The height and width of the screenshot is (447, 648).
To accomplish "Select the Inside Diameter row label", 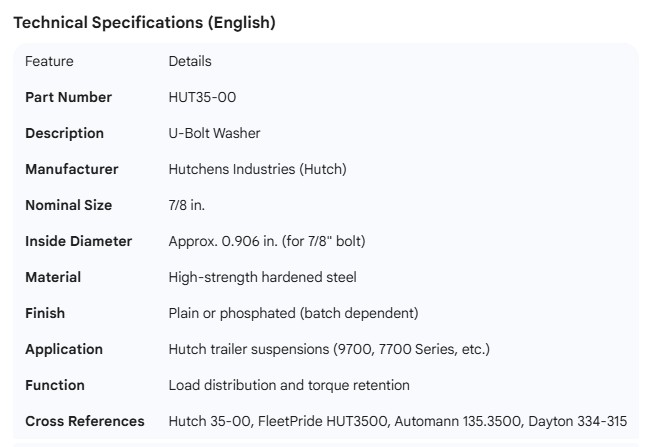I will point(78,241).
